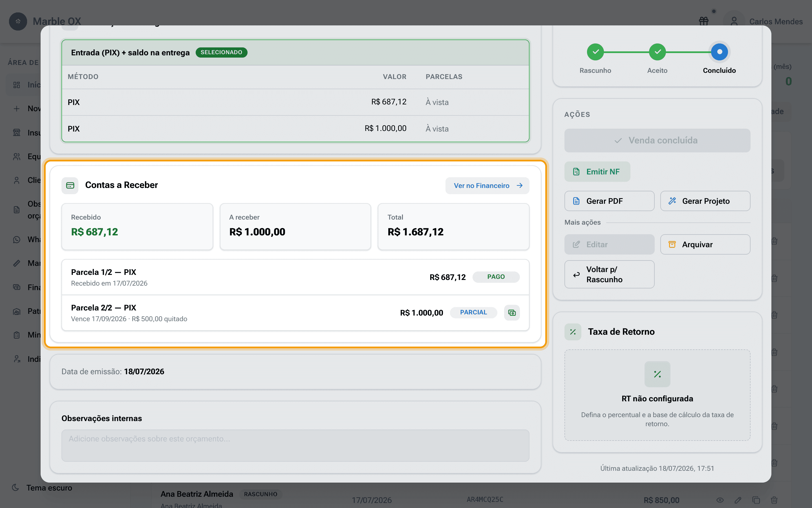
Task: Click the RASCUNHO badge in background list
Action: pos(261,494)
